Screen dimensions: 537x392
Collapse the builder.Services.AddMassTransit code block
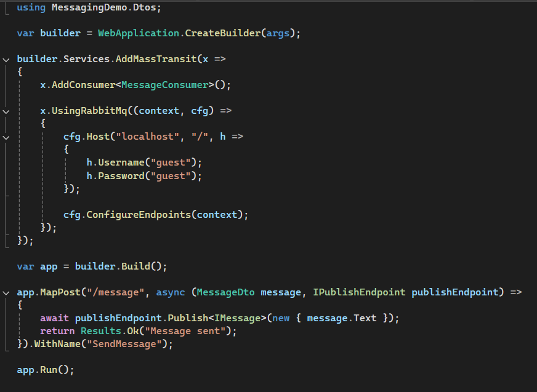[x=6, y=59]
